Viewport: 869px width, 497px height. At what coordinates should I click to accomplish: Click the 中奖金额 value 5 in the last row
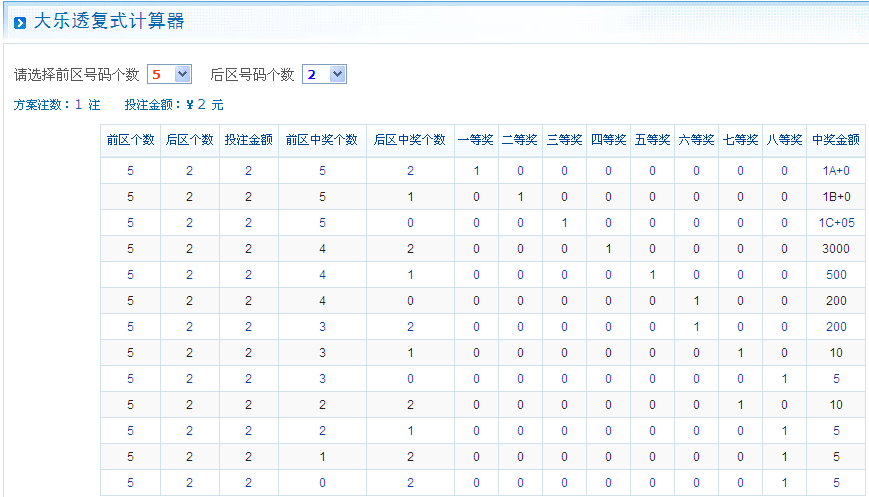click(836, 483)
